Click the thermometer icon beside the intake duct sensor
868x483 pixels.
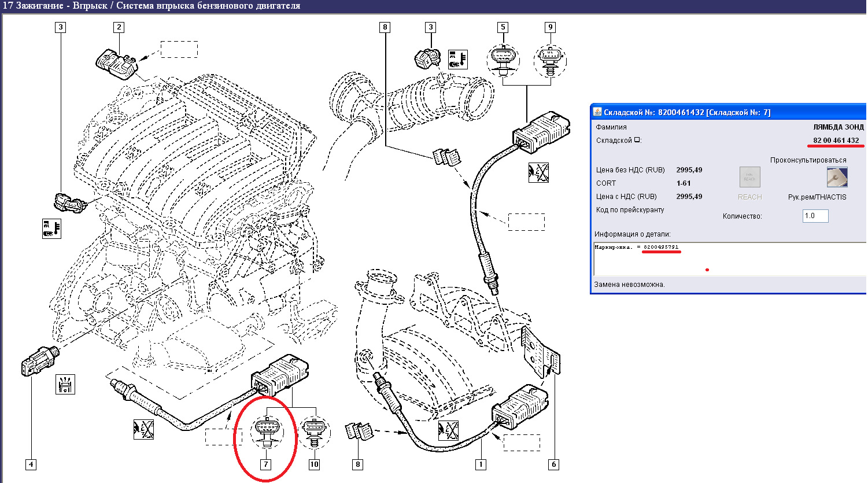pos(458,60)
